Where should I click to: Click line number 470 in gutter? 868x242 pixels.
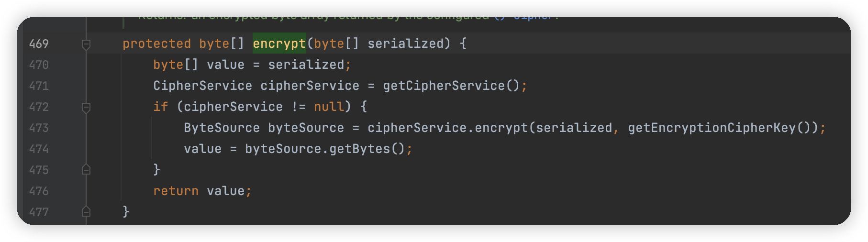(x=39, y=65)
